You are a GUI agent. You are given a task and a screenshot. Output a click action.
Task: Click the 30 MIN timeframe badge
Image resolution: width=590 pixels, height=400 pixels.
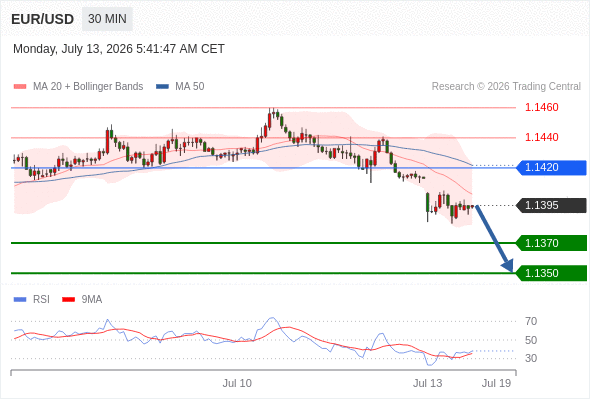click(x=107, y=19)
